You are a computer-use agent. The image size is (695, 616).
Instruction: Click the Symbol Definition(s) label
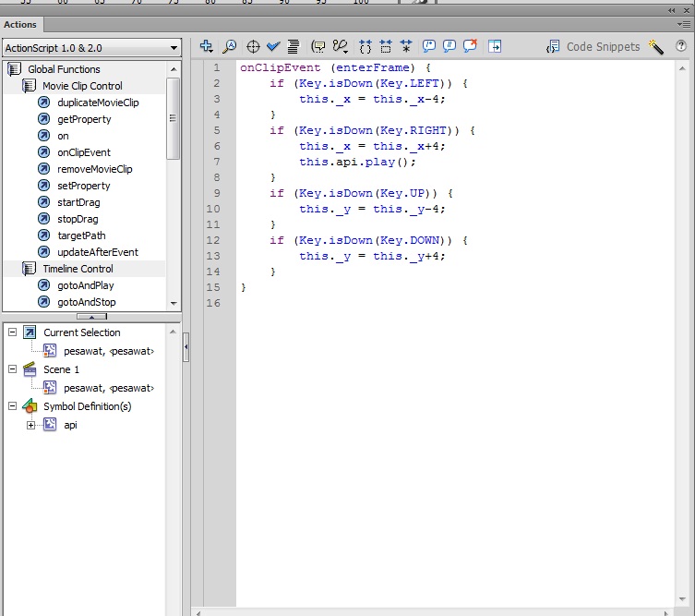pyautogui.click(x=88, y=406)
